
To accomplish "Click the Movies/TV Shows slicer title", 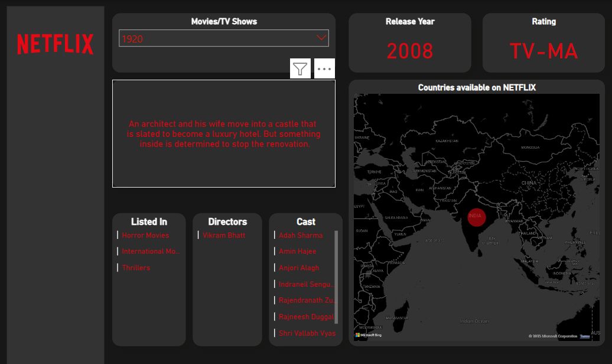I will point(224,21).
